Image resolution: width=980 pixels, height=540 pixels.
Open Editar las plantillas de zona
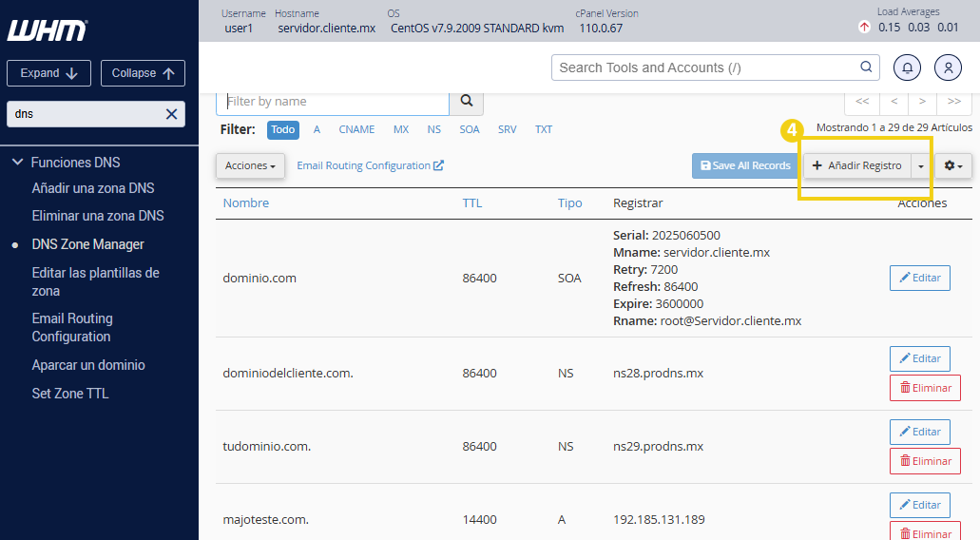coord(96,281)
